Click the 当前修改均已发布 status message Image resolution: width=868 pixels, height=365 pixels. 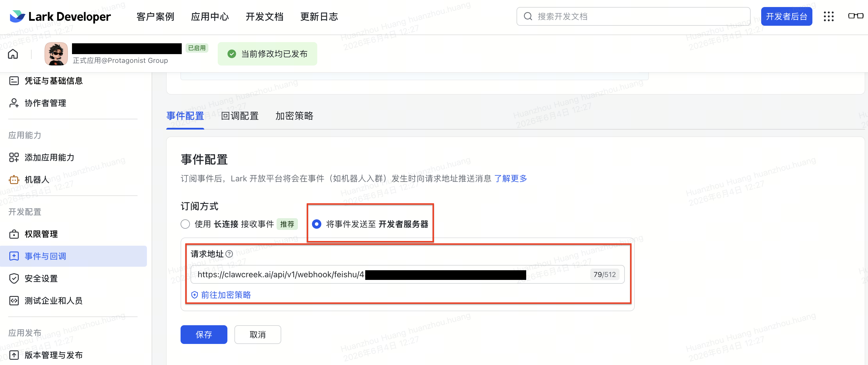(x=267, y=54)
